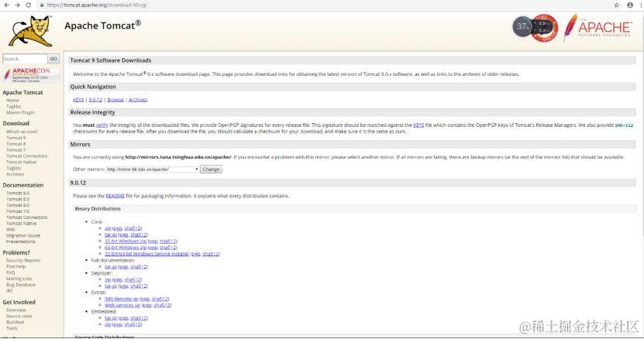
Task: Open Browse link in Quick Navigation
Action: click(x=115, y=100)
